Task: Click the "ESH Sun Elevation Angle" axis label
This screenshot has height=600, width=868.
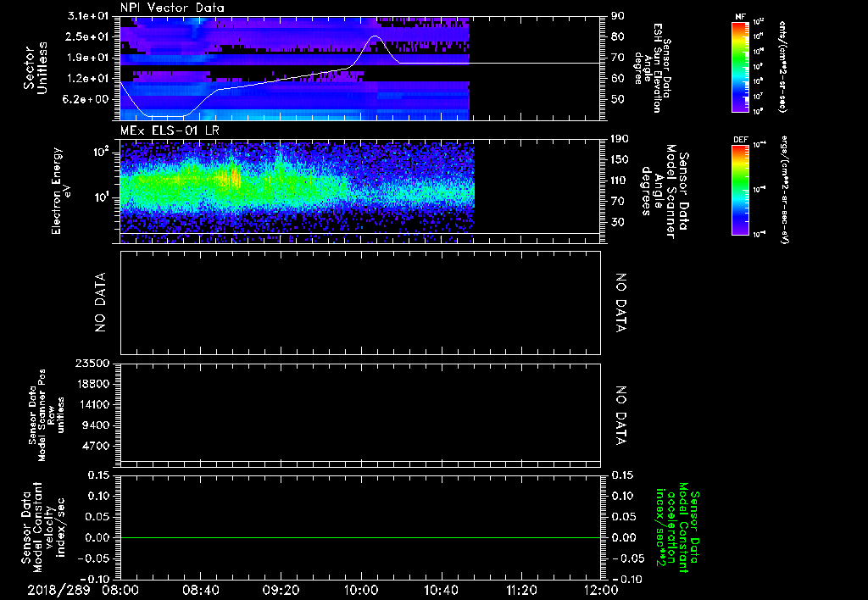Action: pyautogui.click(x=654, y=68)
